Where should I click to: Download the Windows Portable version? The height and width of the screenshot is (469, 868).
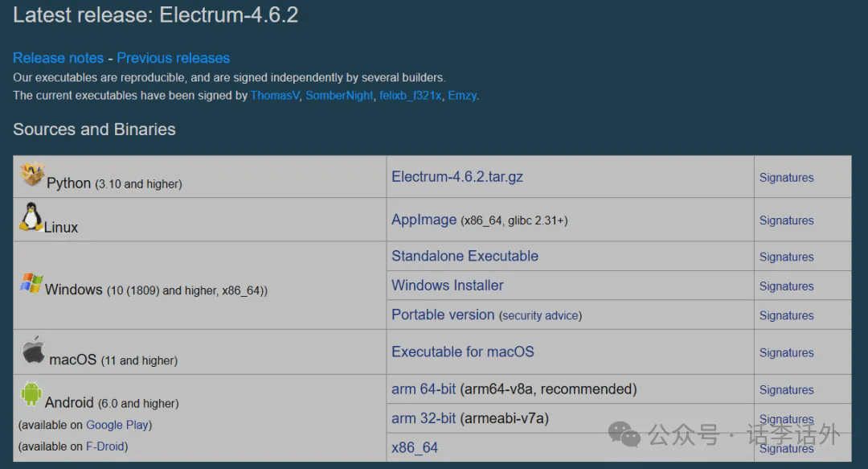[x=442, y=315]
